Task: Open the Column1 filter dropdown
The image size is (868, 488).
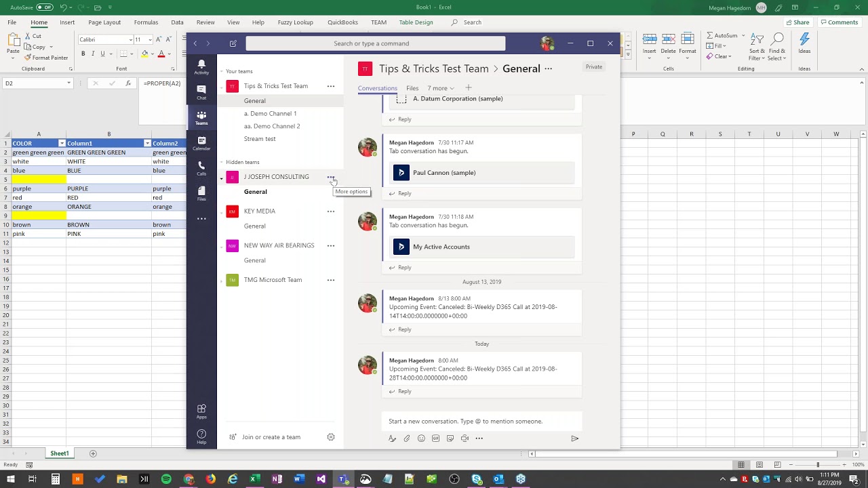Action: (x=147, y=144)
